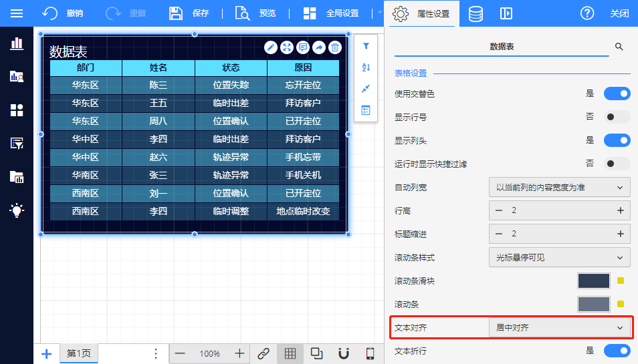Disable the 使用交替色 toggle
This screenshot has height=364, width=638.
pyautogui.click(x=617, y=94)
